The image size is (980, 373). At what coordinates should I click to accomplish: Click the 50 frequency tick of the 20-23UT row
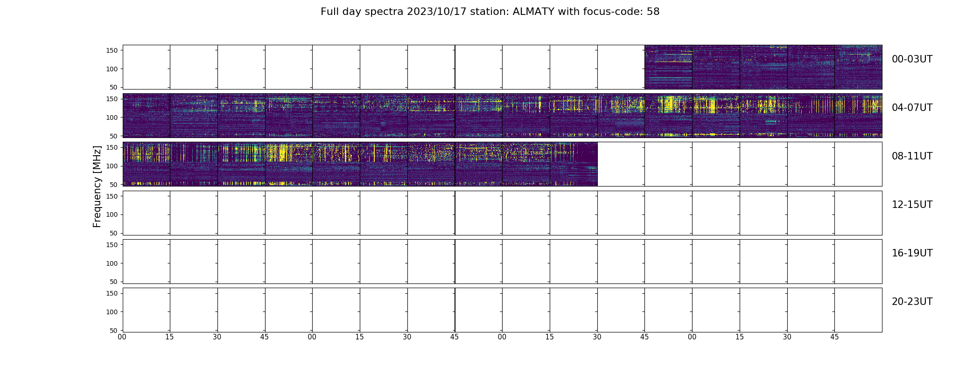[x=114, y=331]
